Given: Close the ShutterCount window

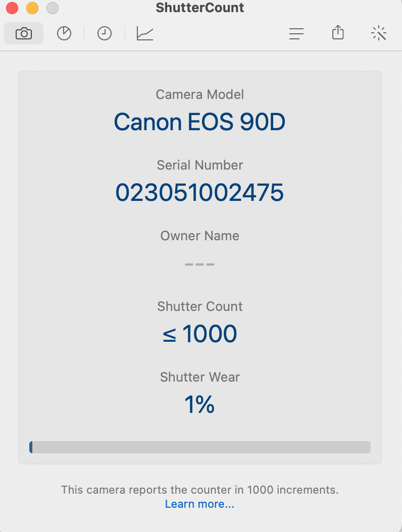Looking at the screenshot, I should pos(12,8).
